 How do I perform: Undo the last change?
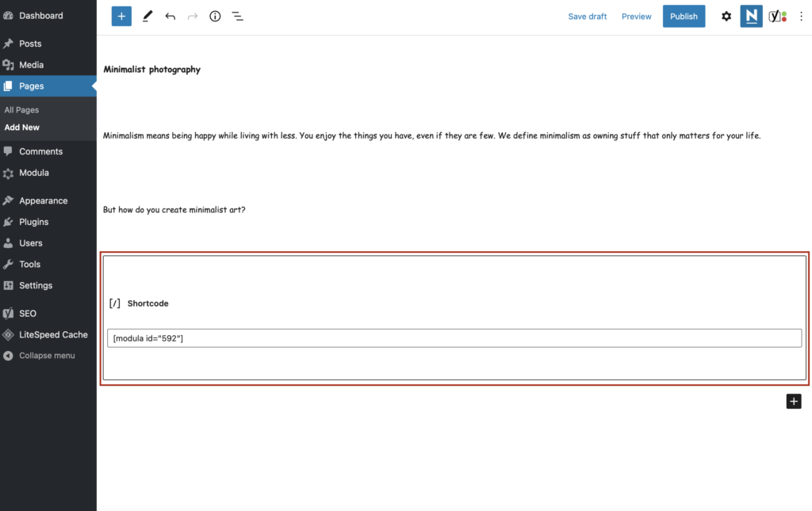(x=170, y=17)
